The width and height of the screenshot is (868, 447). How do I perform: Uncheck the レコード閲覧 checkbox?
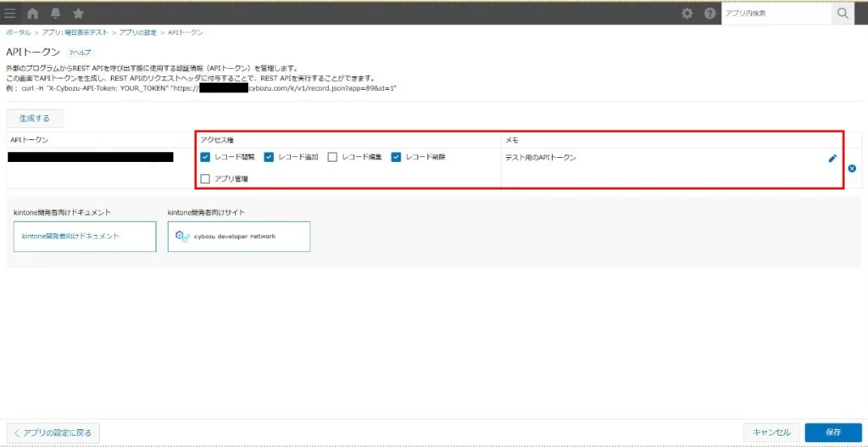205,157
